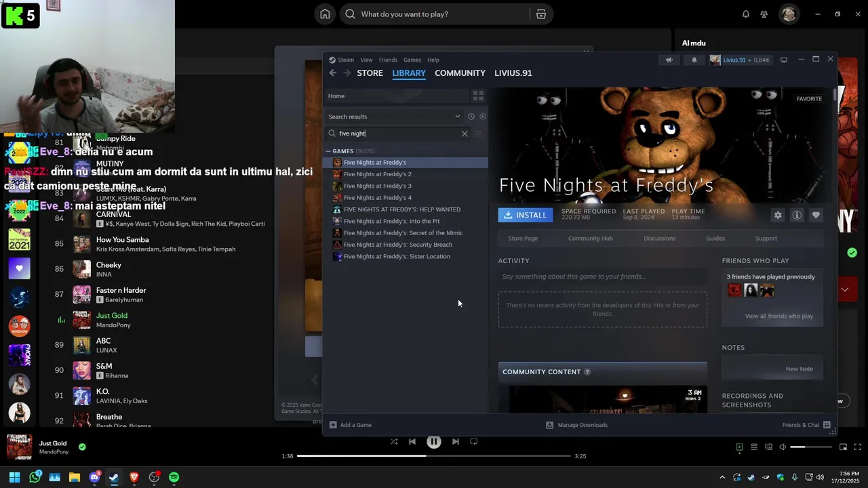This screenshot has height=488, width=868.
Task: Mute Spotify volume speaker icon
Action: point(783,447)
